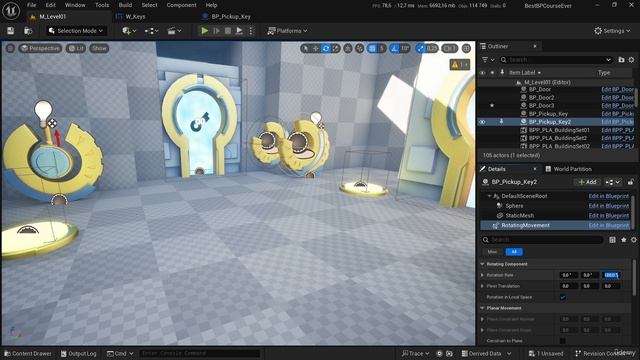The image size is (640, 360).
Task: Choose the rotate gizmo tool in viewport
Action: click(x=326, y=49)
